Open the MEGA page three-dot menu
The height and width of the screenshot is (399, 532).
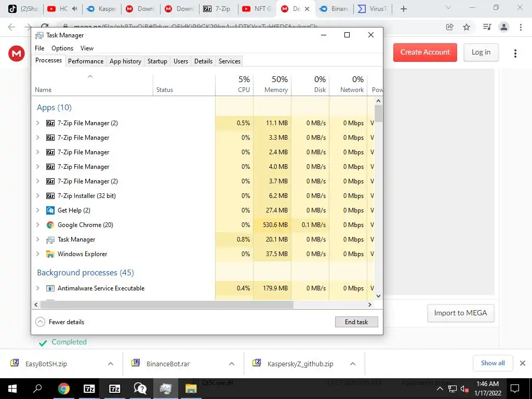tap(515, 54)
